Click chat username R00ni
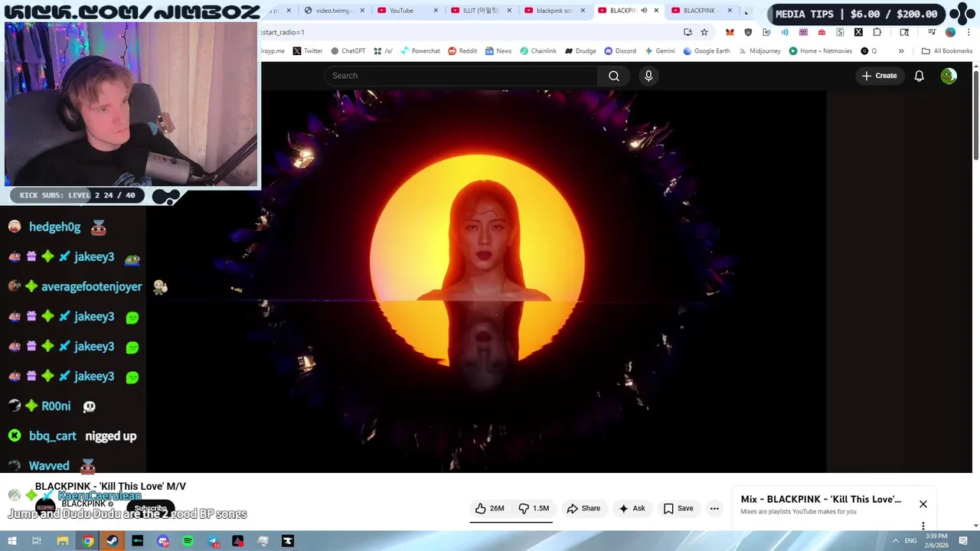Image resolution: width=980 pixels, height=551 pixels. click(56, 406)
